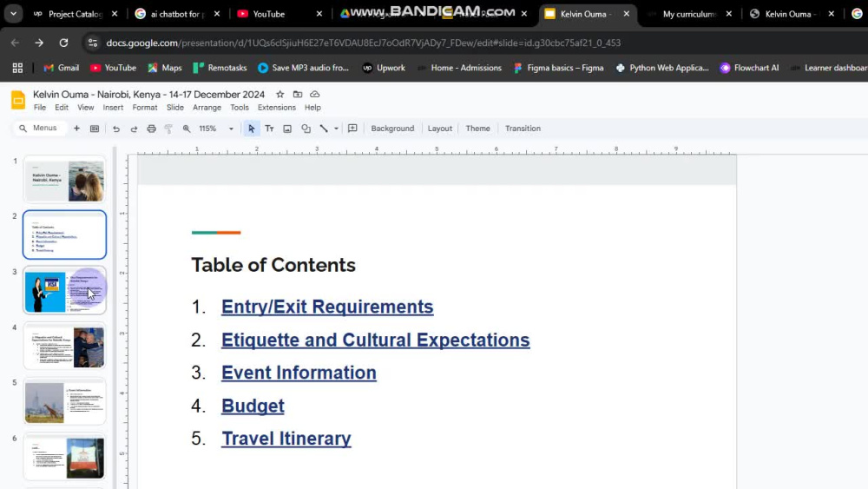
Task: Click the Google Slides home logo
Action: click(x=18, y=100)
